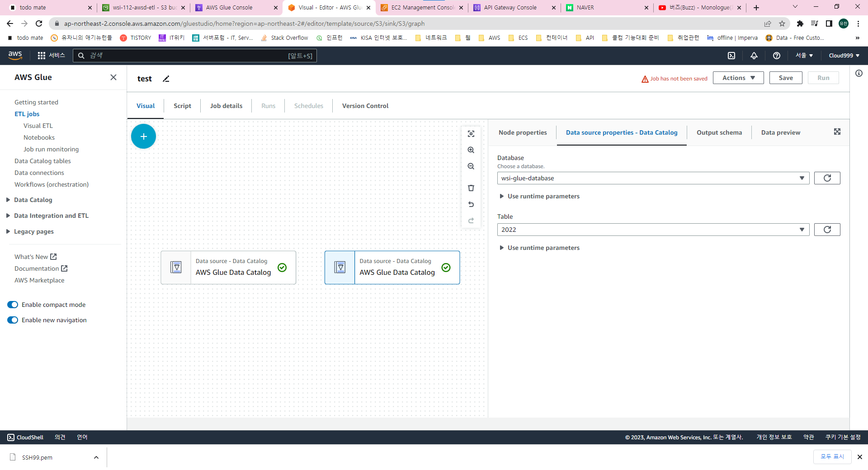Open the Actions dropdown menu
The image size is (868, 470).
(738, 78)
